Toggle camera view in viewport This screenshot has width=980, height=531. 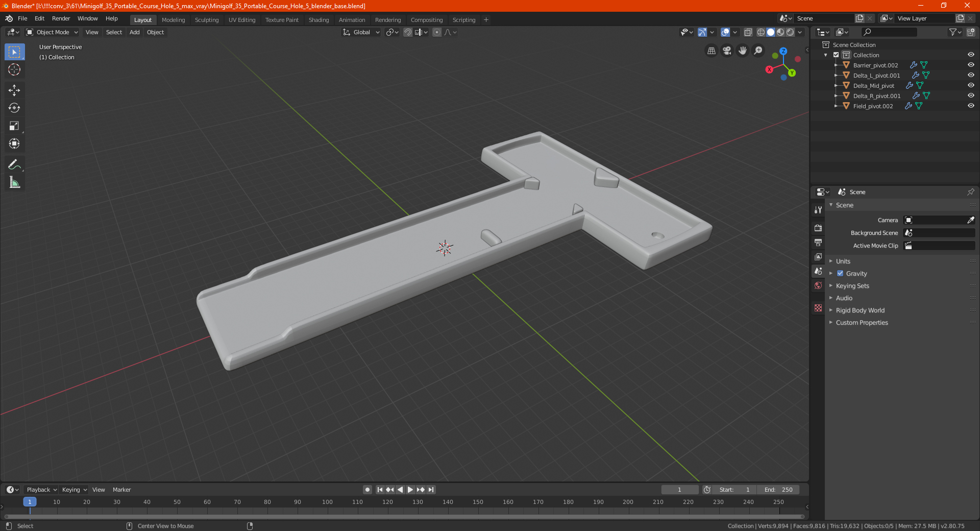[x=727, y=51]
